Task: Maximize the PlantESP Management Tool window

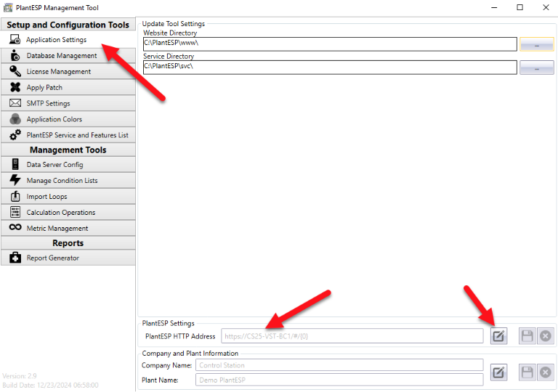Action: 520,7
